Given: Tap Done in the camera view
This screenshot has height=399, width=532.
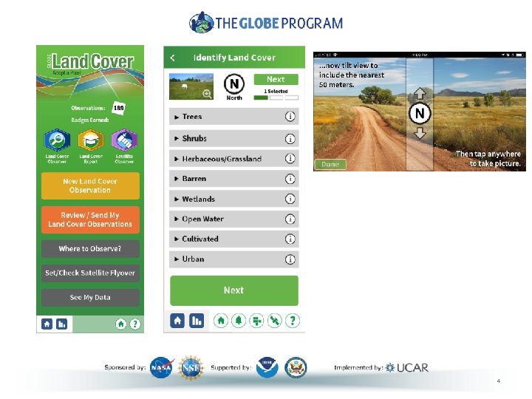Looking at the screenshot, I should pyautogui.click(x=330, y=164).
